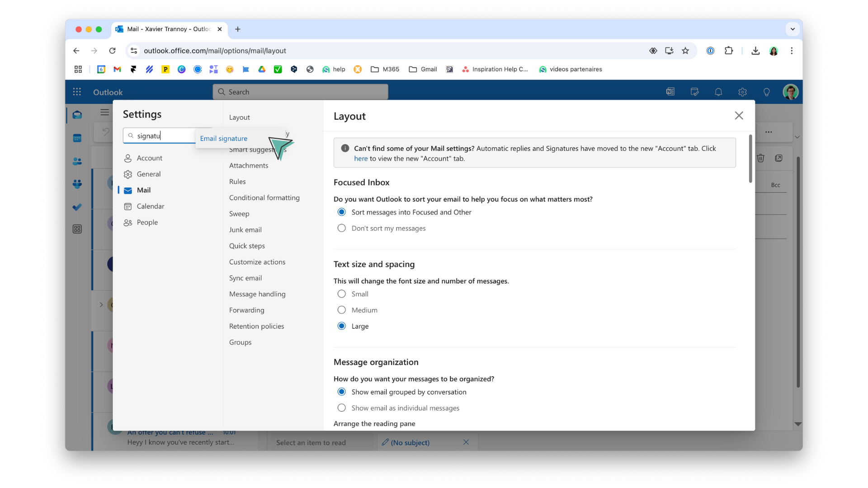Expand the collapsed folder chevron in mail list

click(101, 305)
